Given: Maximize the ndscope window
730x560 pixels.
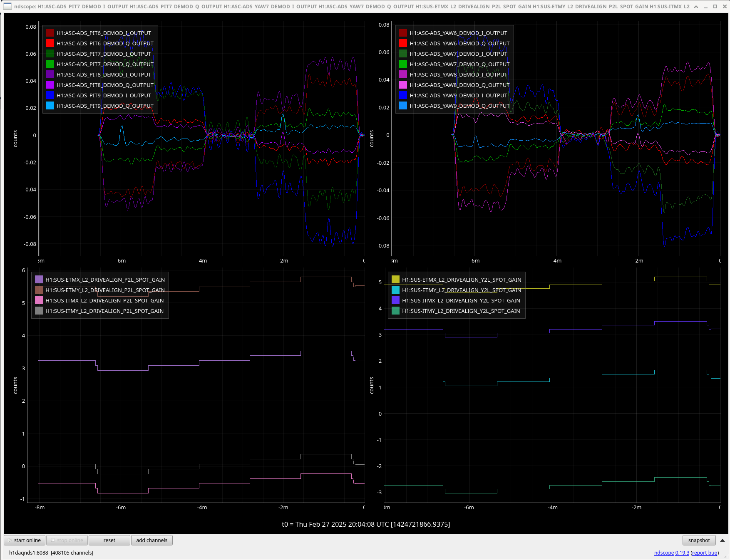Looking at the screenshot, I should click(x=715, y=6).
